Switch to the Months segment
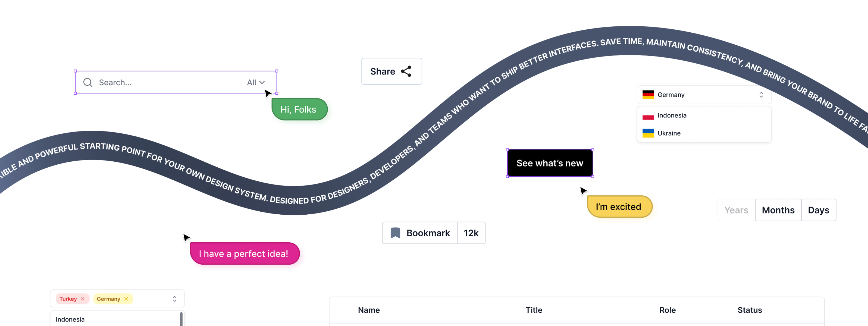The image size is (868, 326). click(x=778, y=210)
